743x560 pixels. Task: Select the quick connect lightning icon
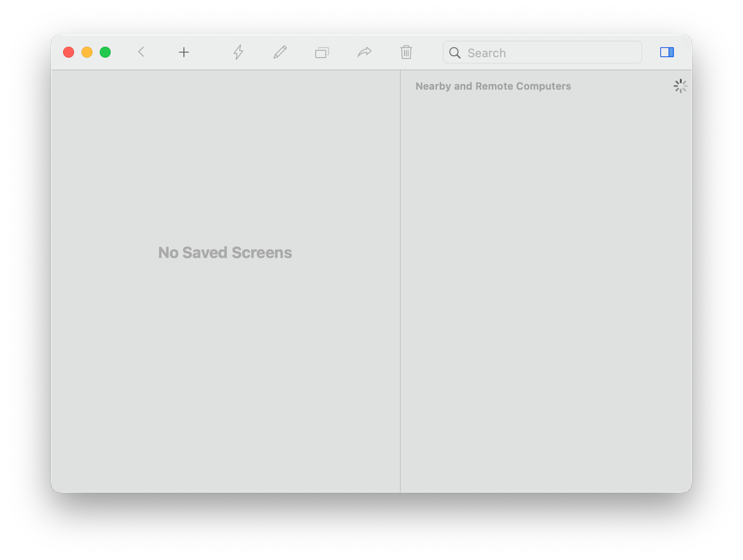(238, 52)
